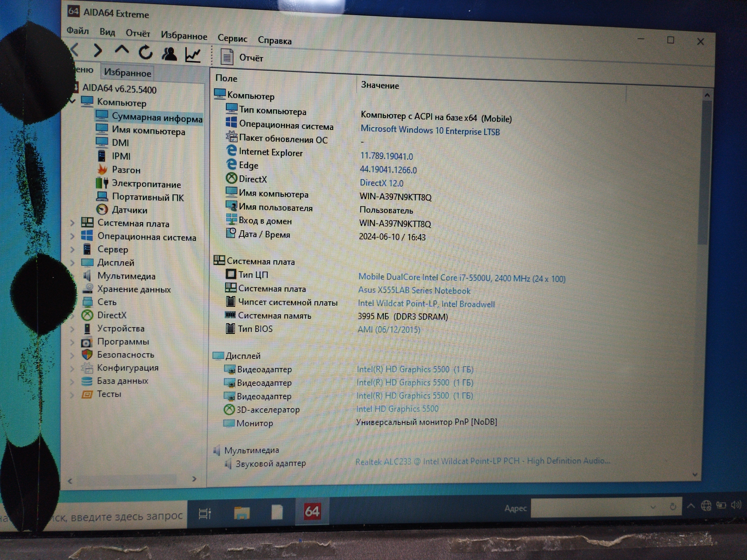Open the Файл menu
The height and width of the screenshot is (560, 747).
click(x=78, y=30)
